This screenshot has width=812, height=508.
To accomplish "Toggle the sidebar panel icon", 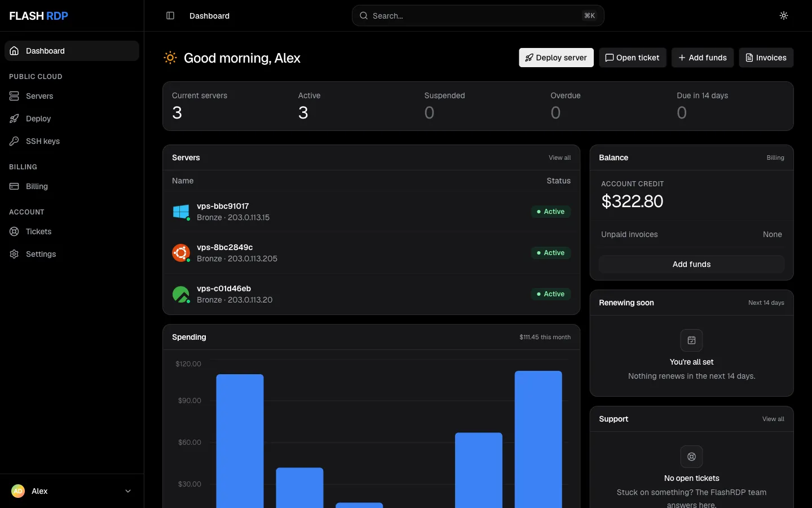I will pos(170,16).
